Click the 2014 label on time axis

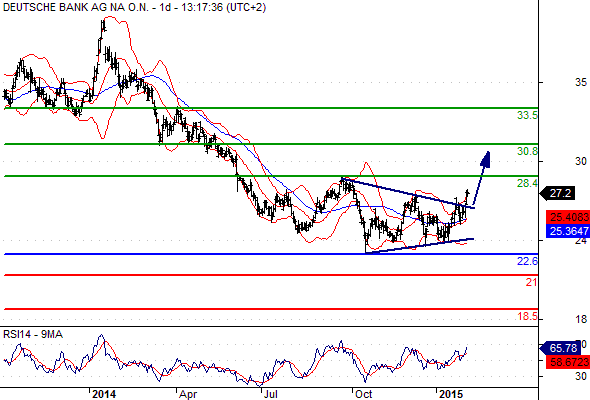point(104,394)
